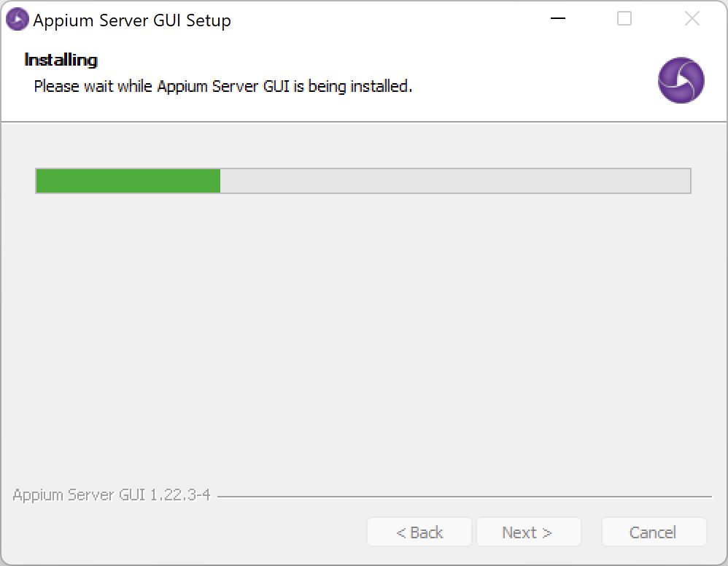Click the horizontal divider line near the version label
728x566 pixels.
click(467, 495)
